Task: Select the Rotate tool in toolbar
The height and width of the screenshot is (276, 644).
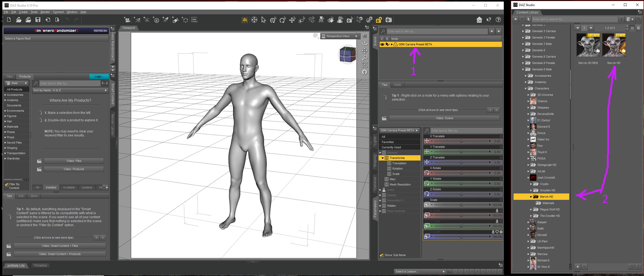Action: click(283, 20)
